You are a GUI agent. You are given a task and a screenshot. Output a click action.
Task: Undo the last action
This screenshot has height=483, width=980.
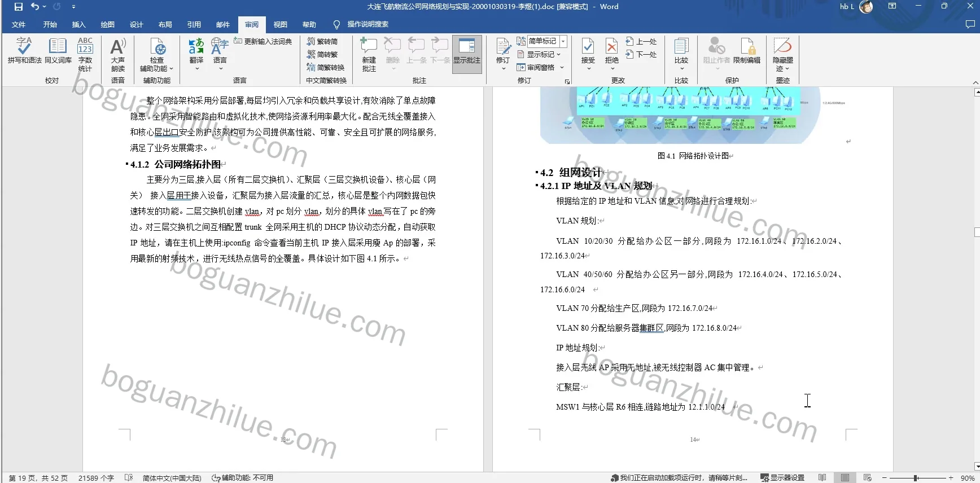click(x=35, y=7)
